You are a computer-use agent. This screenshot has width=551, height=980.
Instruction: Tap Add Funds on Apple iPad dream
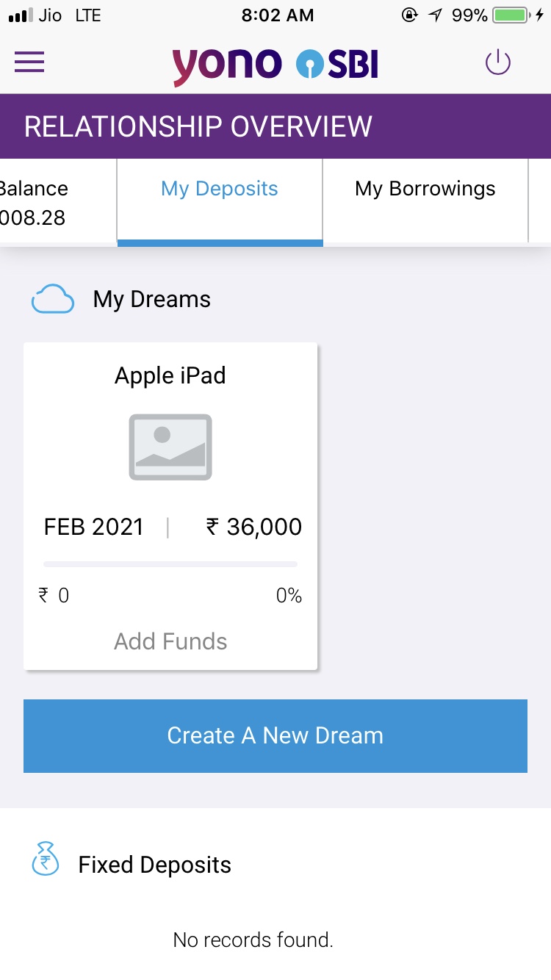point(170,641)
